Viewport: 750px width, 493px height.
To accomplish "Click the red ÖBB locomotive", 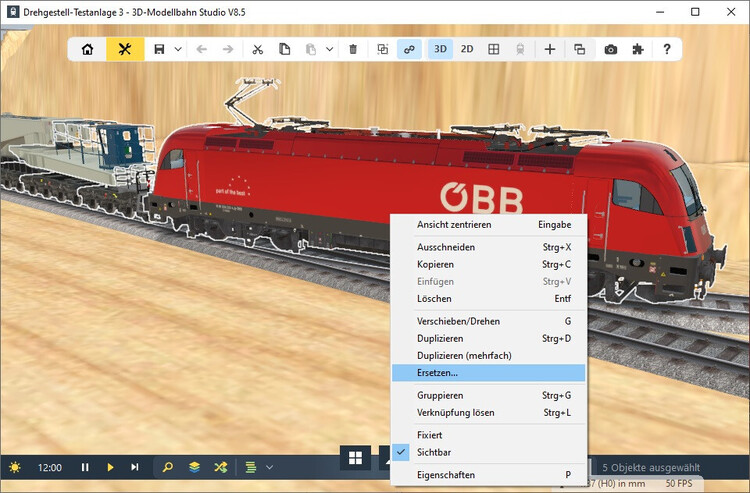I will [x=335, y=186].
